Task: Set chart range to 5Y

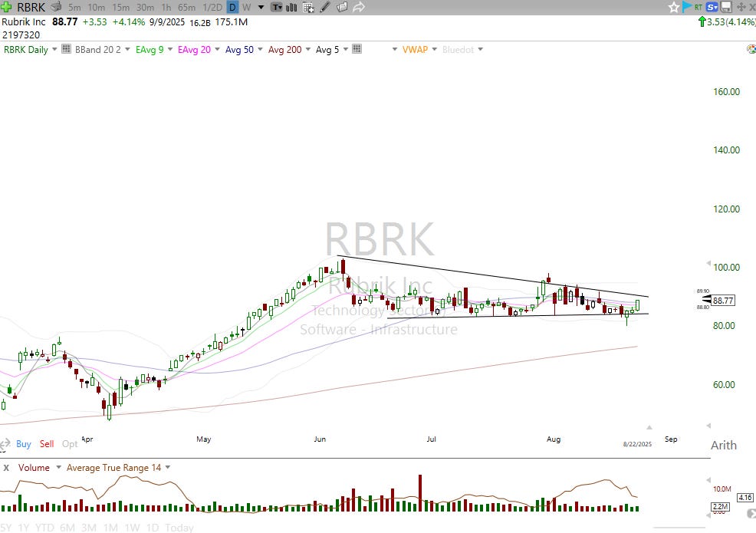Action: [5, 528]
